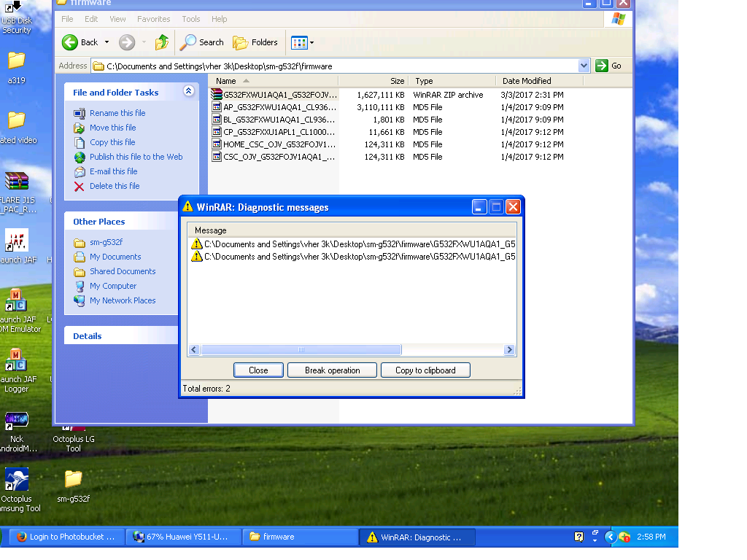This screenshot has width=747, height=560.
Task: Expand the Address bar dropdown arrow
Action: click(x=584, y=66)
